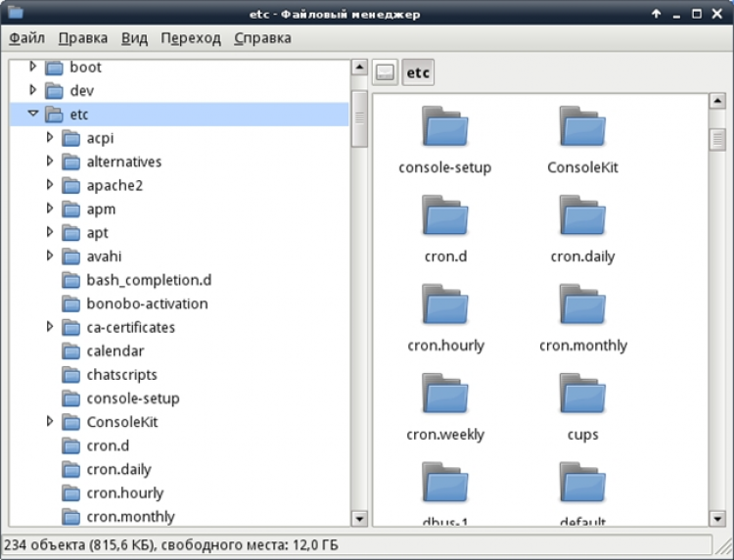Image resolution: width=734 pixels, height=560 pixels.
Task: Click the calendar folder icon in tree
Action: [x=70, y=351]
